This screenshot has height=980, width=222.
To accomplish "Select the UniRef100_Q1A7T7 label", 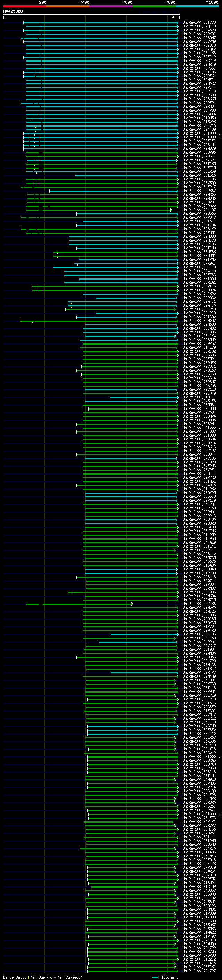I will (x=199, y=397).
